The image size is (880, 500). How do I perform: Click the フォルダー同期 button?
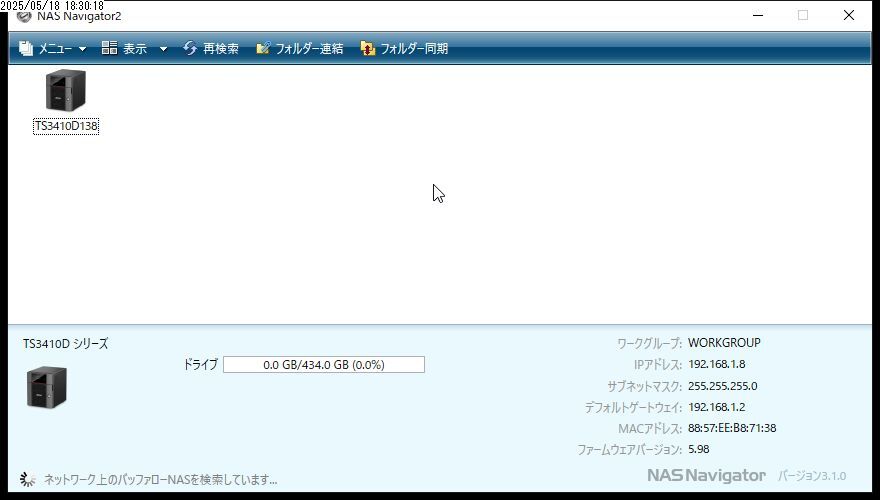[x=404, y=49]
